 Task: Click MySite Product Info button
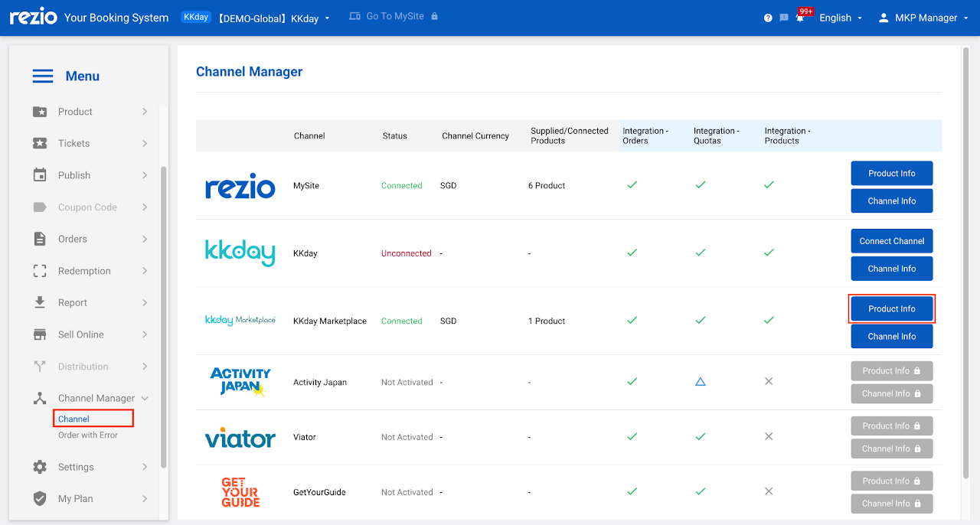892,173
